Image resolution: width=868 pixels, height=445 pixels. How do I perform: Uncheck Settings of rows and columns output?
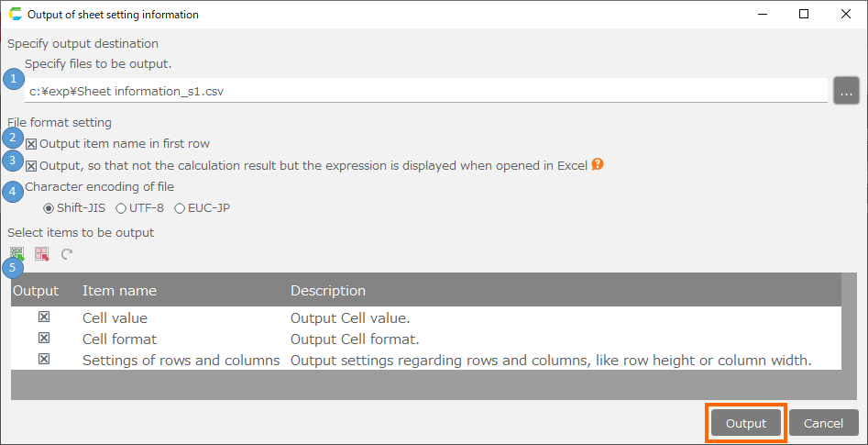click(44, 360)
